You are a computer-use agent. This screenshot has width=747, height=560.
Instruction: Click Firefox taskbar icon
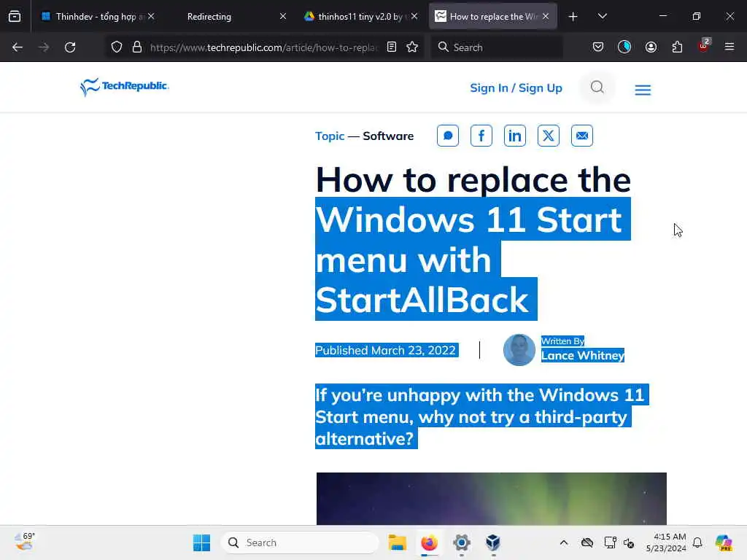click(429, 542)
